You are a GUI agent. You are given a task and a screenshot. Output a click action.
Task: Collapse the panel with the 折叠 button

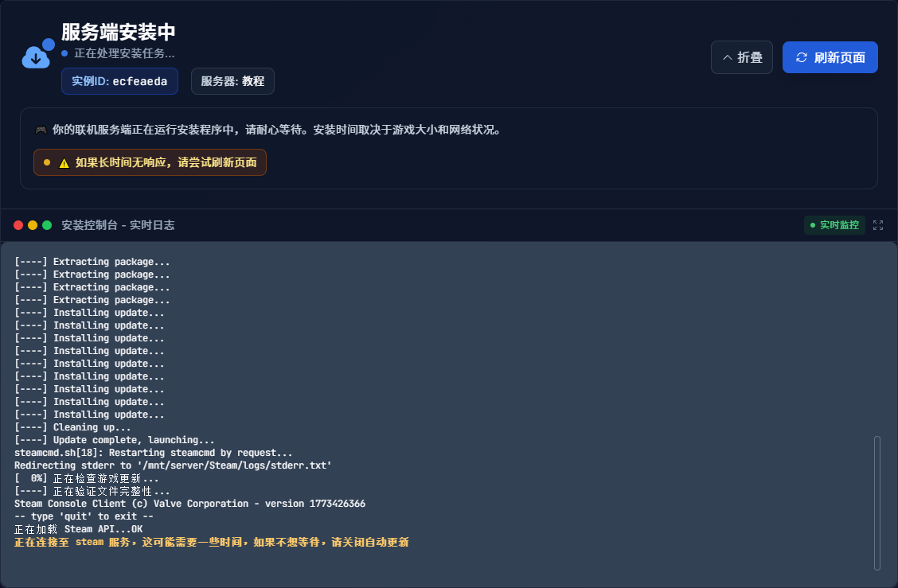[741, 57]
